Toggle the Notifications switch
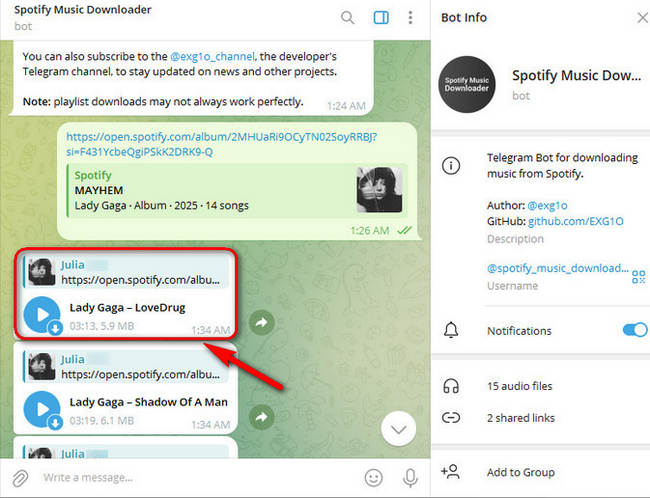 tap(635, 330)
